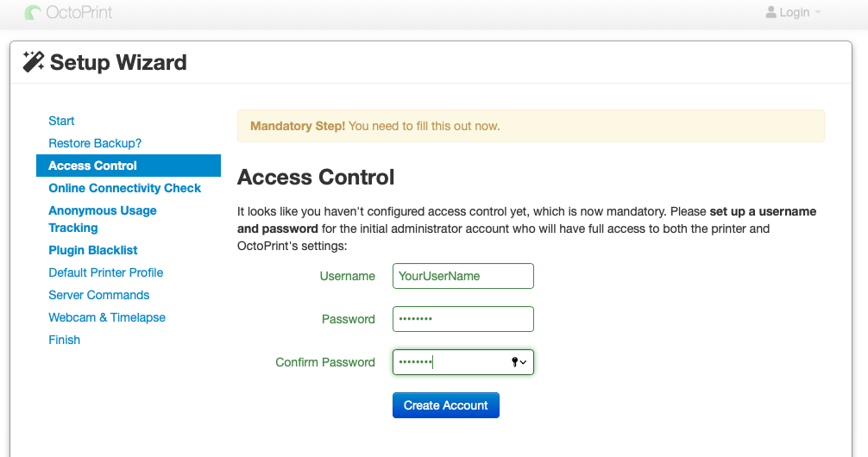The height and width of the screenshot is (457, 868).
Task: Click the Confirm Password field
Action: click(x=449, y=362)
